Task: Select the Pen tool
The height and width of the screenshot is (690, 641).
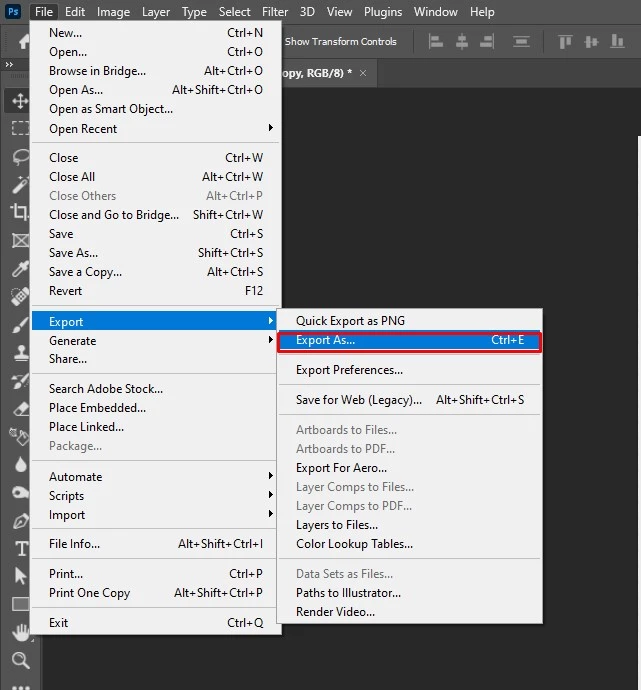Action: pyautogui.click(x=20, y=521)
